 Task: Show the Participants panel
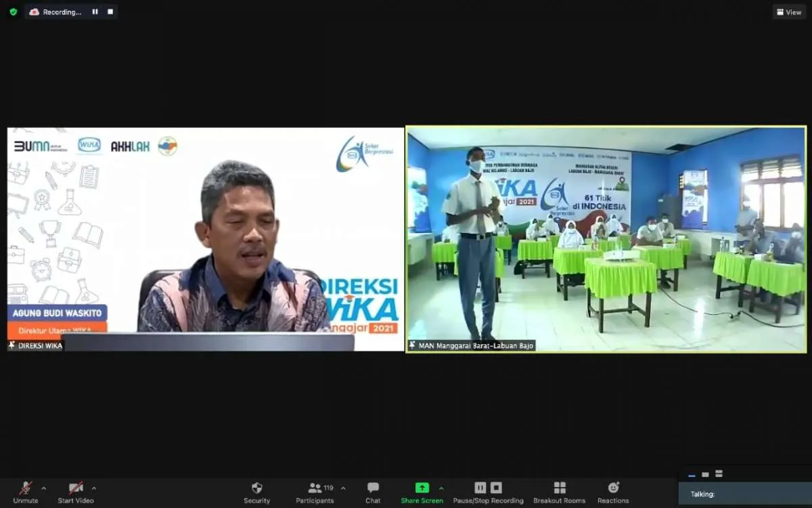tap(315, 492)
